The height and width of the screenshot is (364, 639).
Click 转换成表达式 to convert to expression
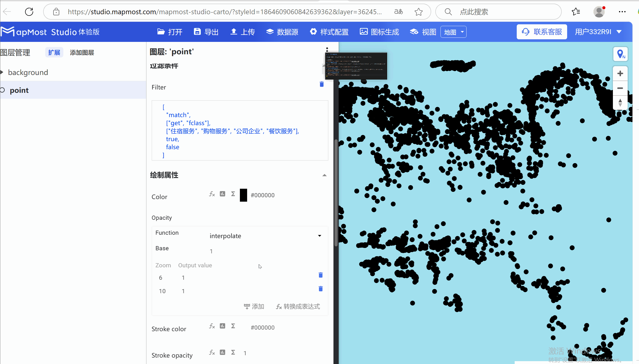point(298,306)
